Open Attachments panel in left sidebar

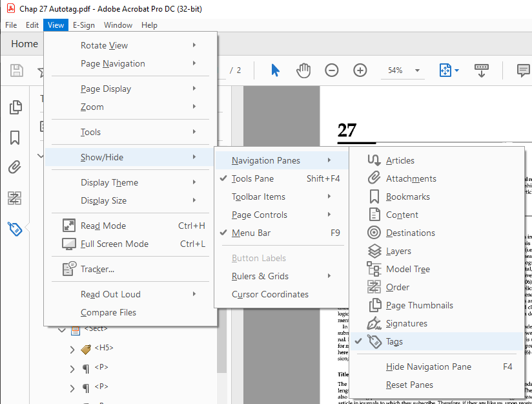[15, 167]
